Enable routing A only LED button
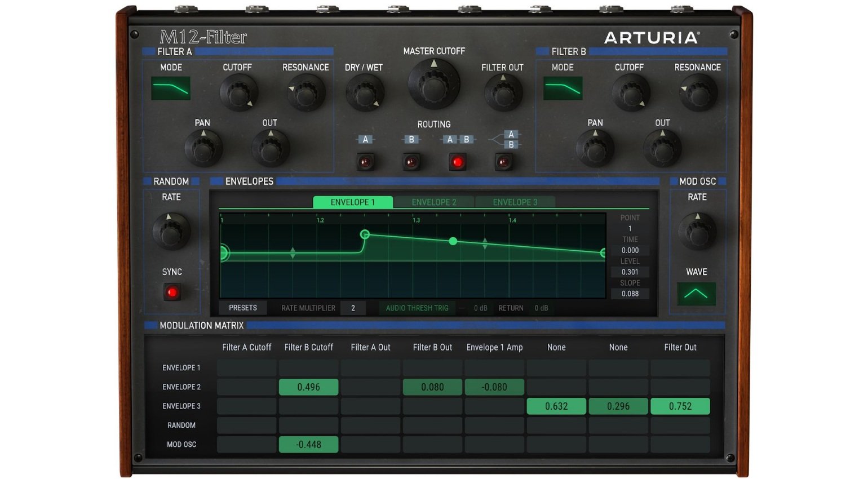The height and width of the screenshot is (479, 868). click(x=365, y=162)
